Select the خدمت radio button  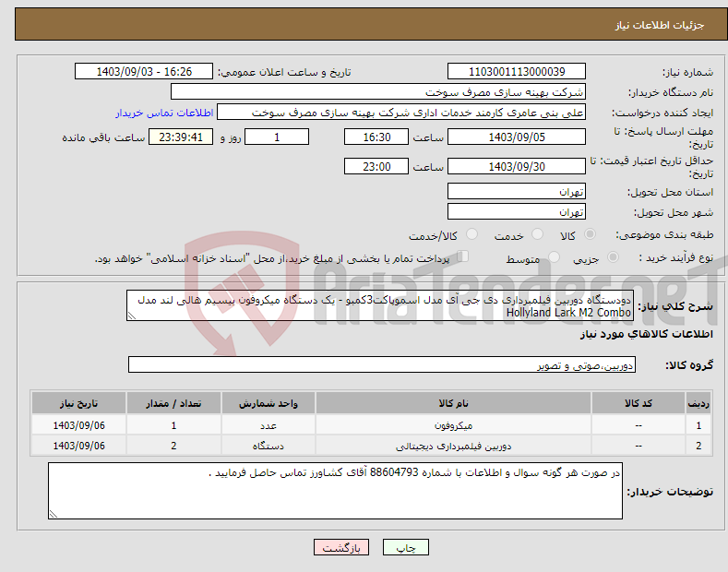pos(537,234)
